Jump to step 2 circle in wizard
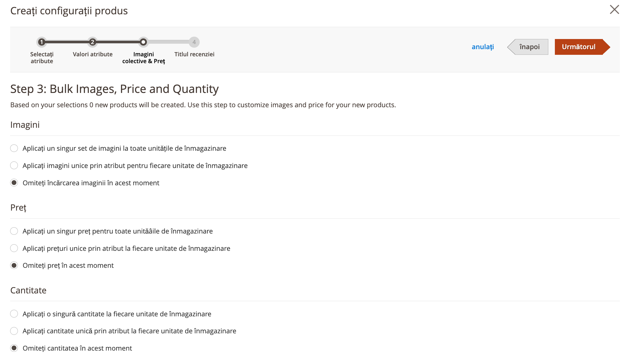The height and width of the screenshot is (364, 624). tap(92, 42)
